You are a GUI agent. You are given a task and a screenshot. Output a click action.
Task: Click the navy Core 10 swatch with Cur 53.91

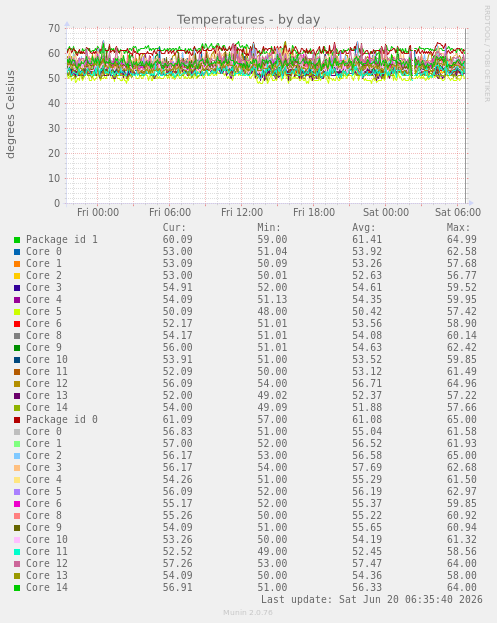tap(17, 360)
